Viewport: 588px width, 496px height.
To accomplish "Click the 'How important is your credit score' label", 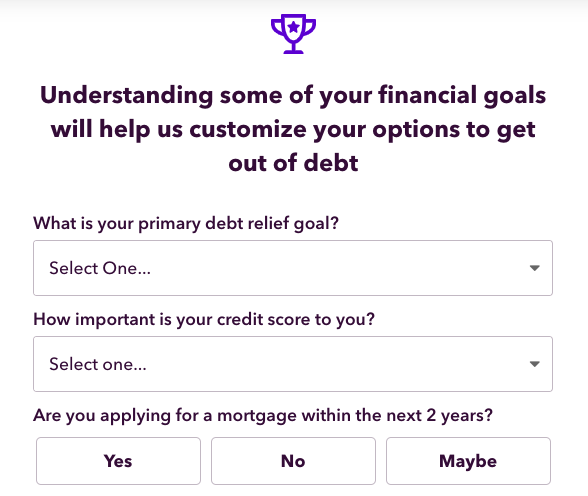I will coord(204,320).
